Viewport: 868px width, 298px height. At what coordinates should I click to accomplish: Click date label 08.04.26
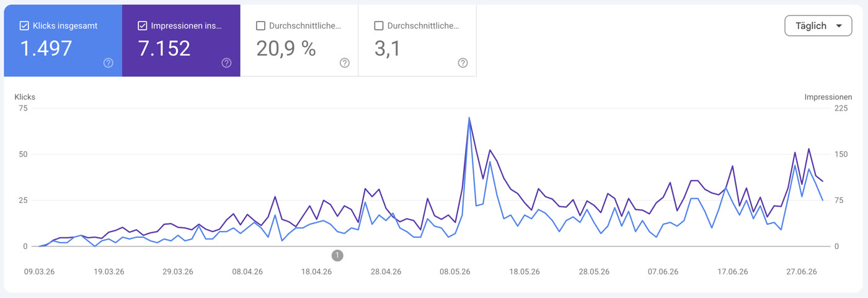[247, 272]
